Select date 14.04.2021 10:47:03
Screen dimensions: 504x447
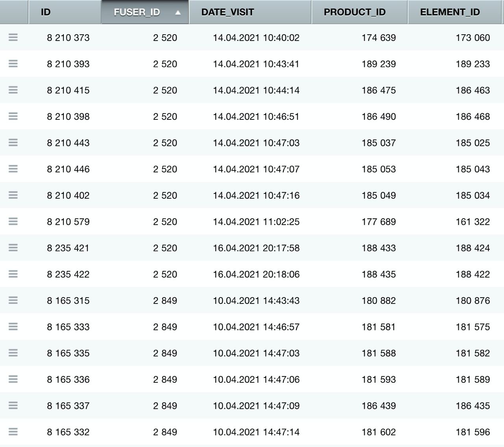pyautogui.click(x=256, y=143)
